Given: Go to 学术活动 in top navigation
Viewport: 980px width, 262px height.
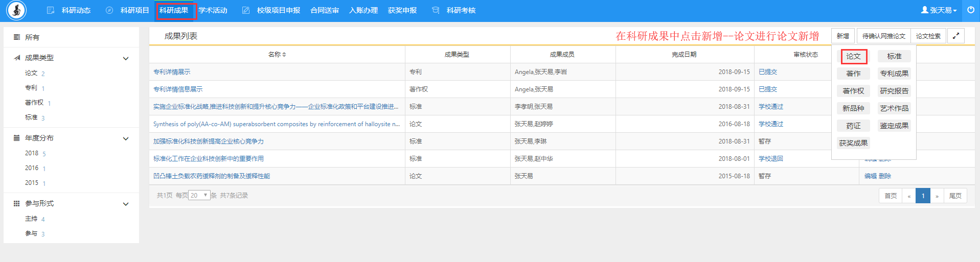Looking at the screenshot, I should click(213, 10).
